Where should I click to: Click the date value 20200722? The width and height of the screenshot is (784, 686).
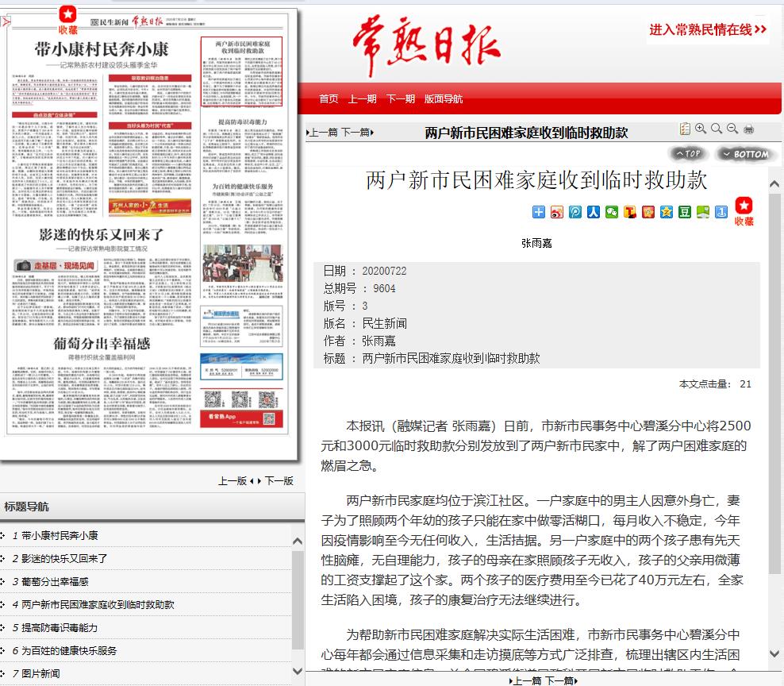coord(384,271)
